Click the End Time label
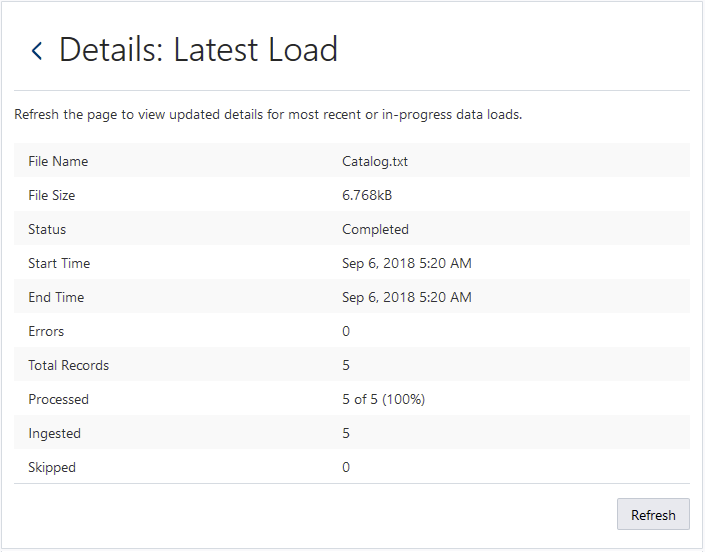The height and width of the screenshot is (552, 705). (56, 297)
